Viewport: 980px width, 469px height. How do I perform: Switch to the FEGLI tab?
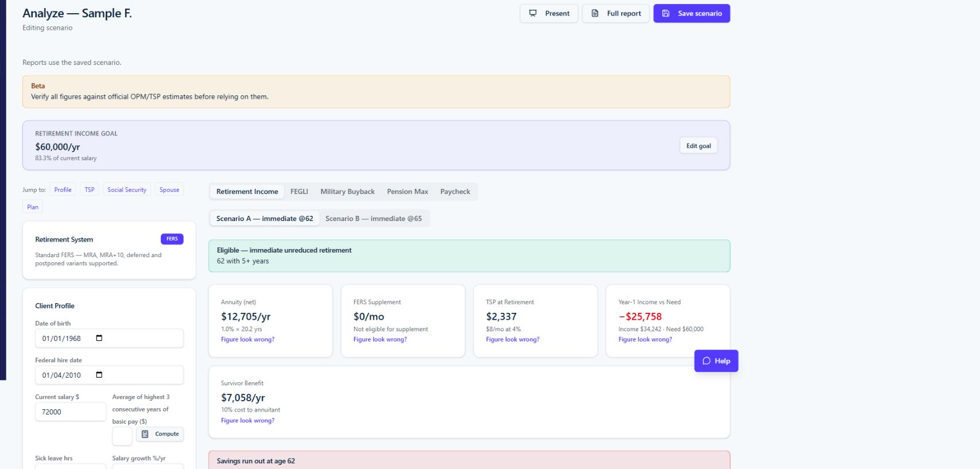299,192
